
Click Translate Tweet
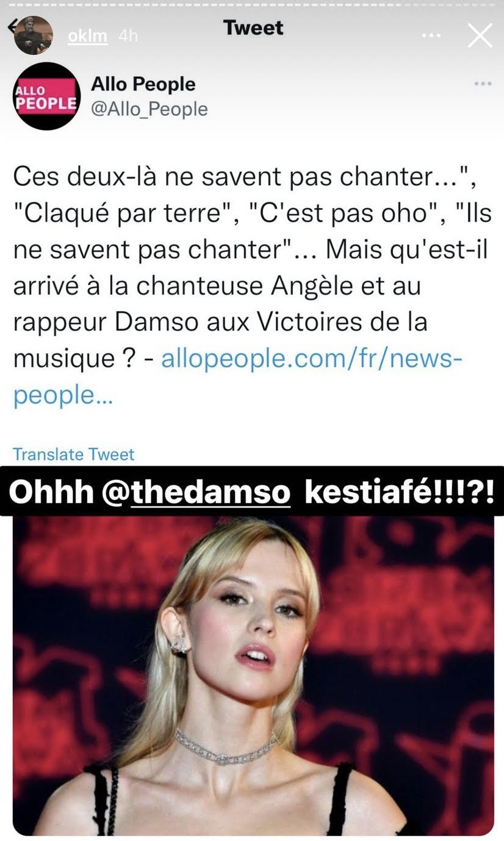point(74,454)
